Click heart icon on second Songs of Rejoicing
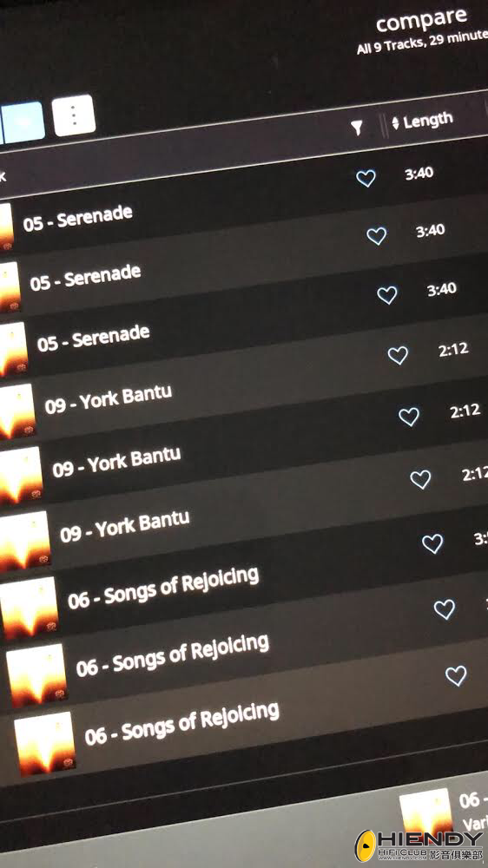488x868 pixels. tap(445, 609)
